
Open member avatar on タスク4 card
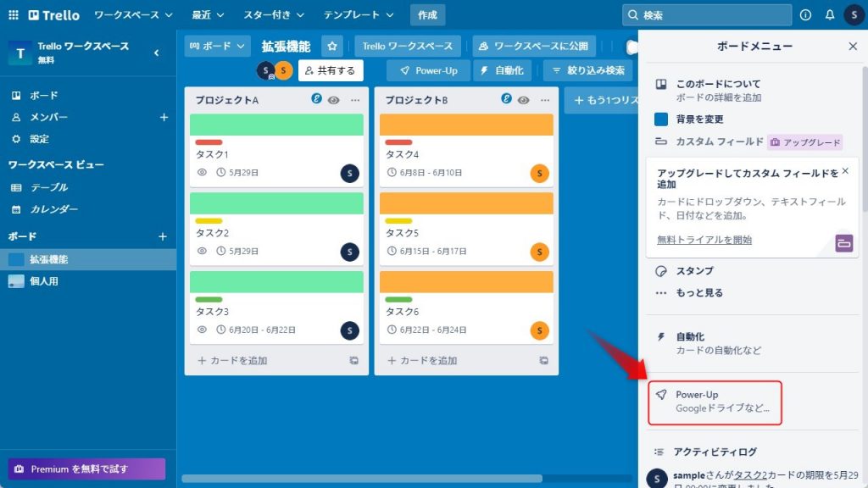click(540, 173)
